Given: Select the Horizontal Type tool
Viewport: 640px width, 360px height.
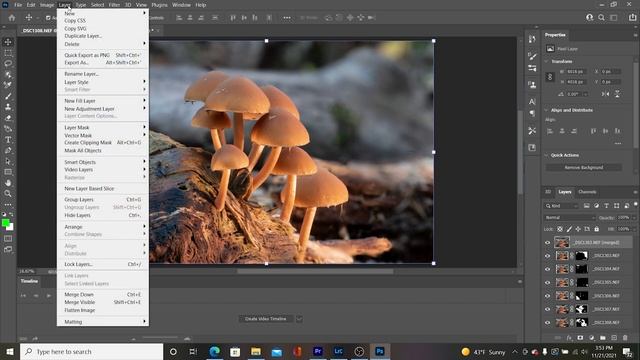Looking at the screenshot, I should point(8,140).
